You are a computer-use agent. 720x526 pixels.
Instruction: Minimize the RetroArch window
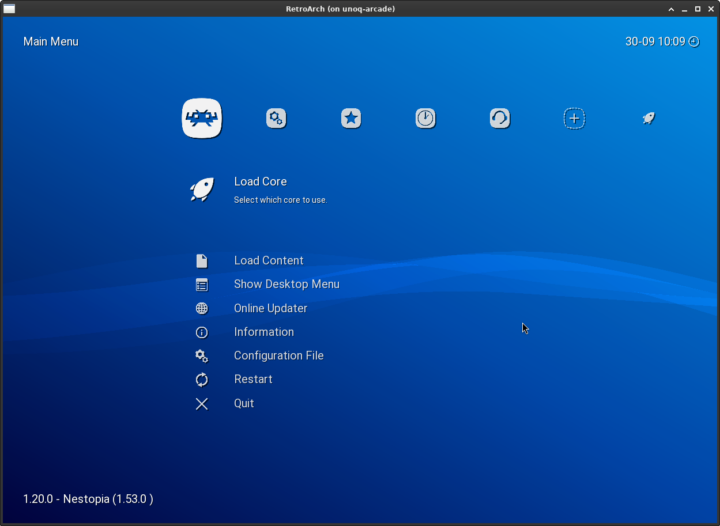684,9
